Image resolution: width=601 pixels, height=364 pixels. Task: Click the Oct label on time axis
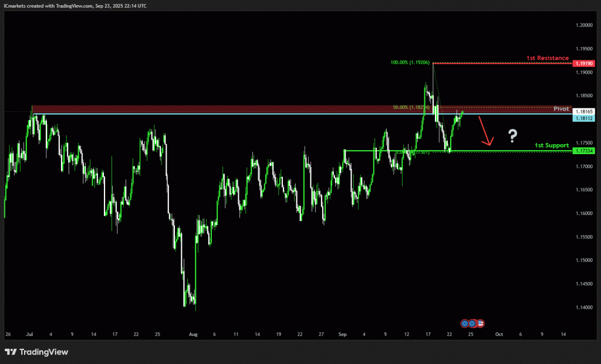click(x=498, y=334)
